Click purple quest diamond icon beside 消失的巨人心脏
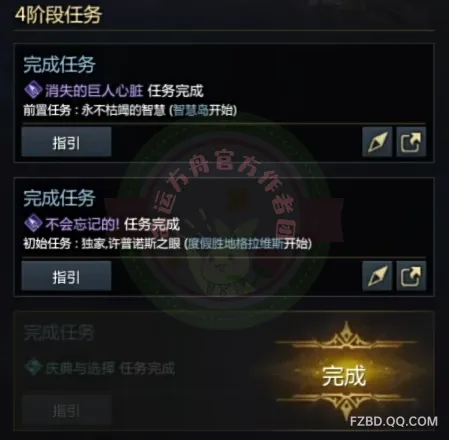The width and height of the screenshot is (449, 440). [x=33, y=90]
